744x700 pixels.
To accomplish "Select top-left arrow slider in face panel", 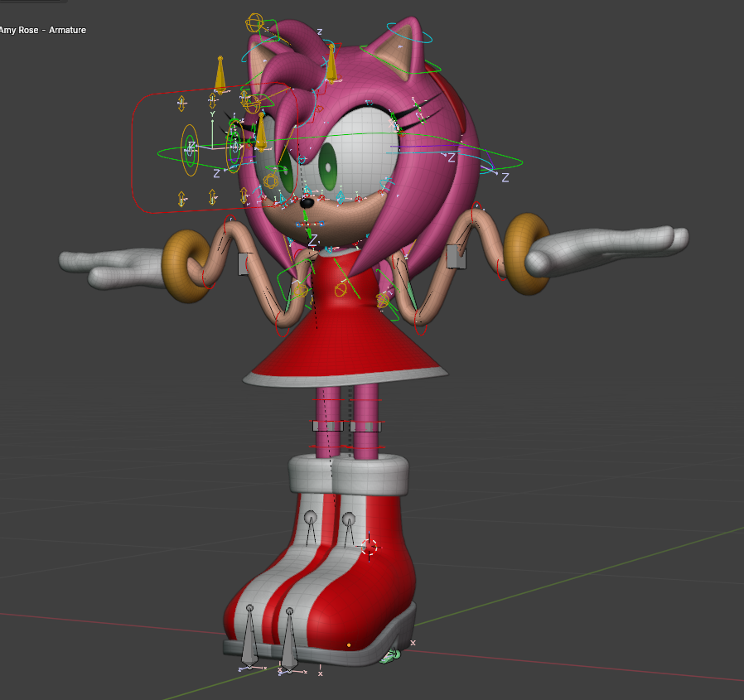I will click(x=181, y=104).
